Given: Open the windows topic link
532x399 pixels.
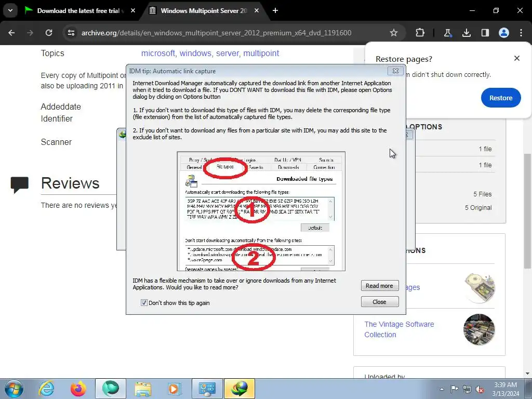Looking at the screenshot, I should [195, 54].
